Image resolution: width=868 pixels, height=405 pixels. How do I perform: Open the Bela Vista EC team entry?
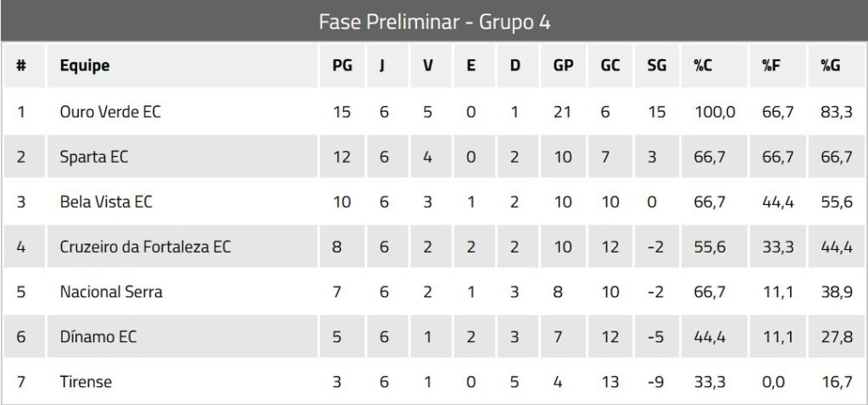point(106,202)
